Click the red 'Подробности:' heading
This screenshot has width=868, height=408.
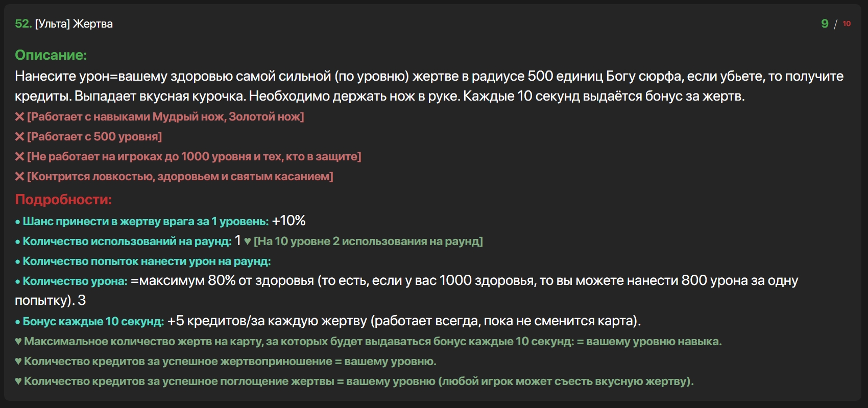[x=63, y=200]
